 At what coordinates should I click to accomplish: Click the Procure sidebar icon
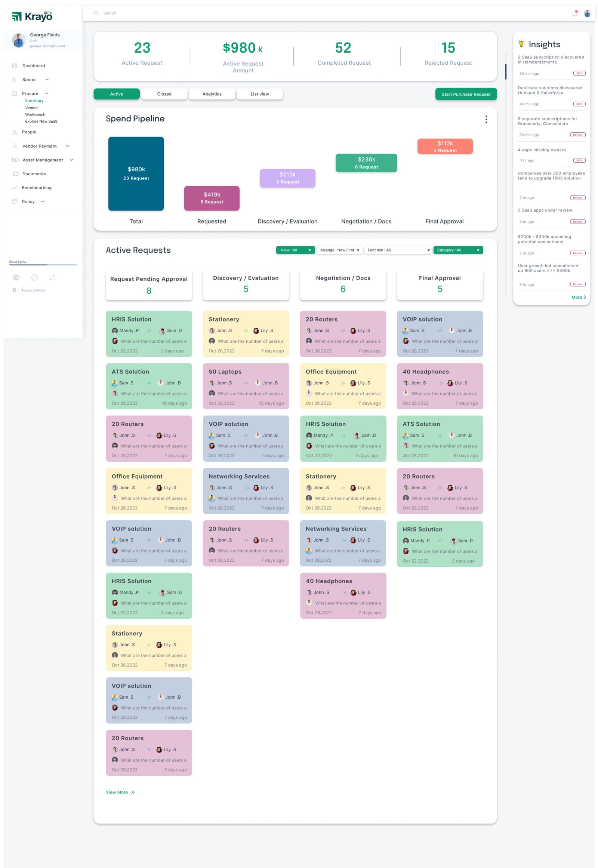14,93
